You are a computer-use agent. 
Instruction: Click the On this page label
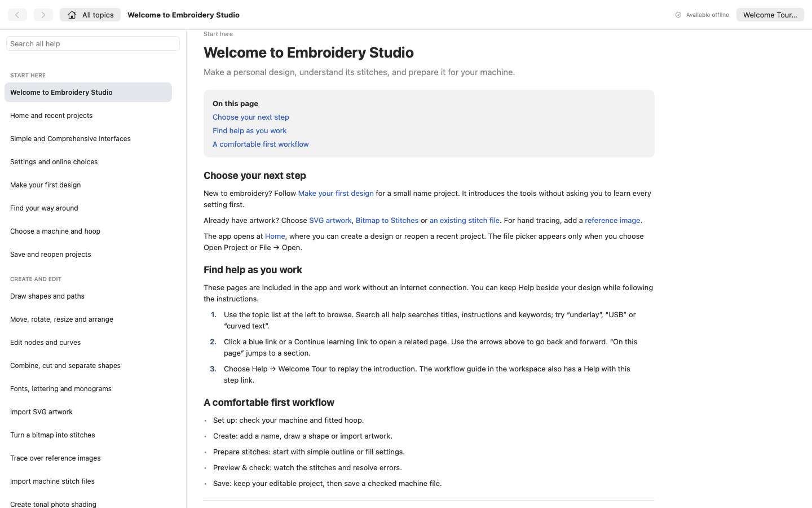point(235,104)
